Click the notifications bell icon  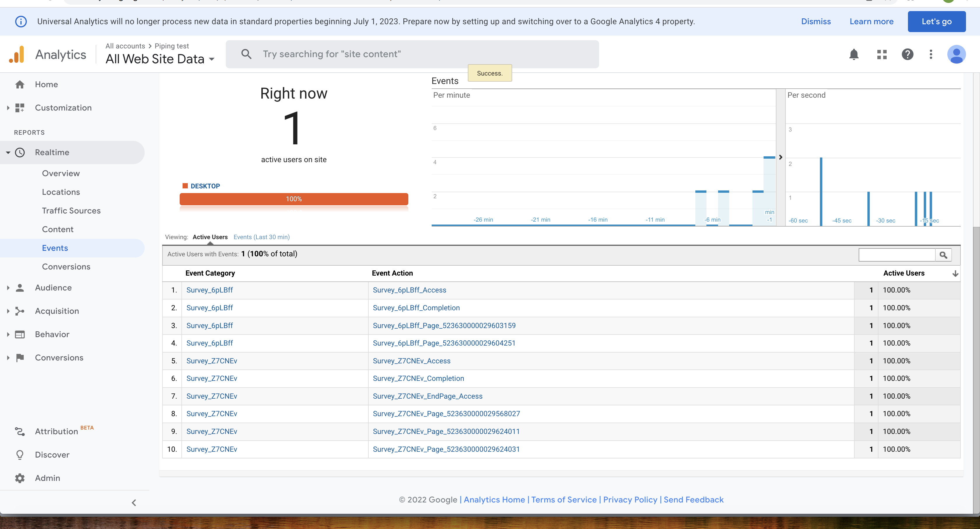tap(854, 54)
